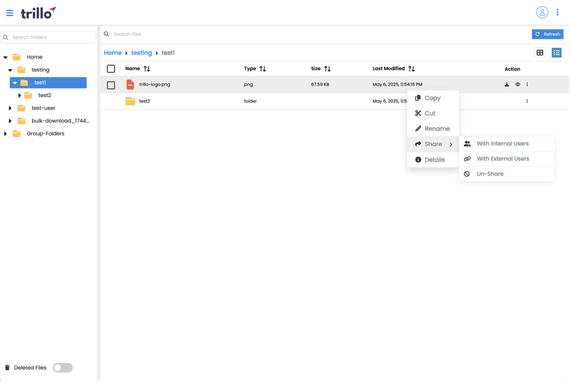Image resolution: width=570 pixels, height=392 pixels.
Task: Click the search folders magnifier icon
Action: pyautogui.click(x=6, y=37)
